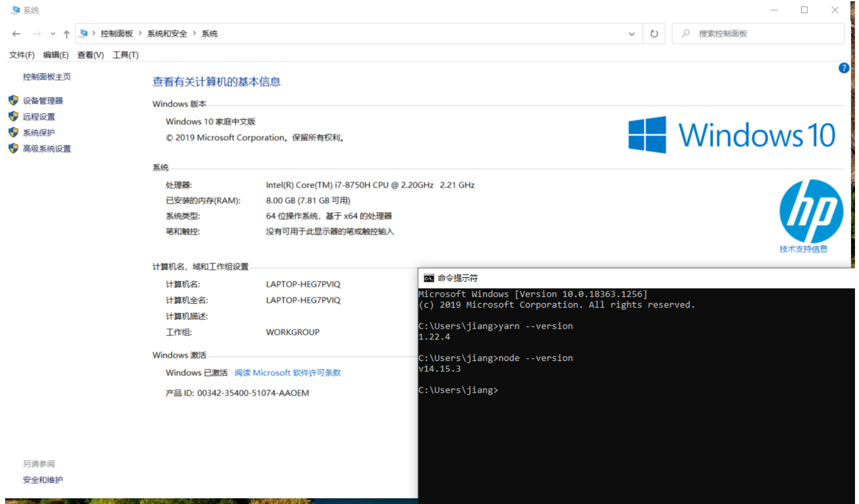Image resolution: width=859 pixels, height=504 pixels.
Task: Click yarn version output 1.22.4
Action: [434, 337]
